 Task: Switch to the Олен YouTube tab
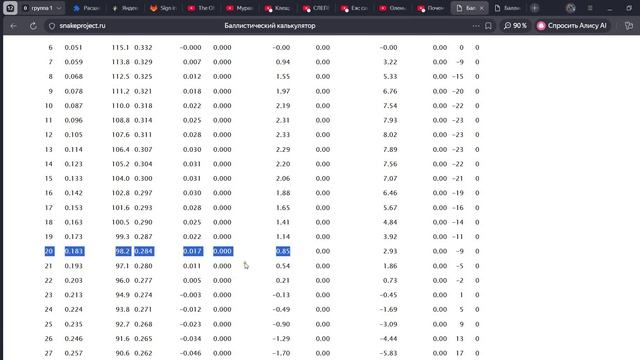click(x=392, y=8)
